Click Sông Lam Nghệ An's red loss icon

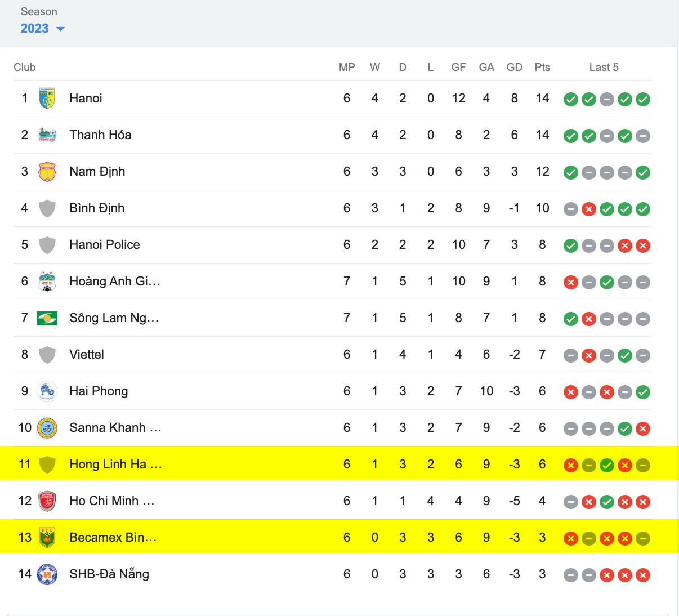tap(589, 319)
